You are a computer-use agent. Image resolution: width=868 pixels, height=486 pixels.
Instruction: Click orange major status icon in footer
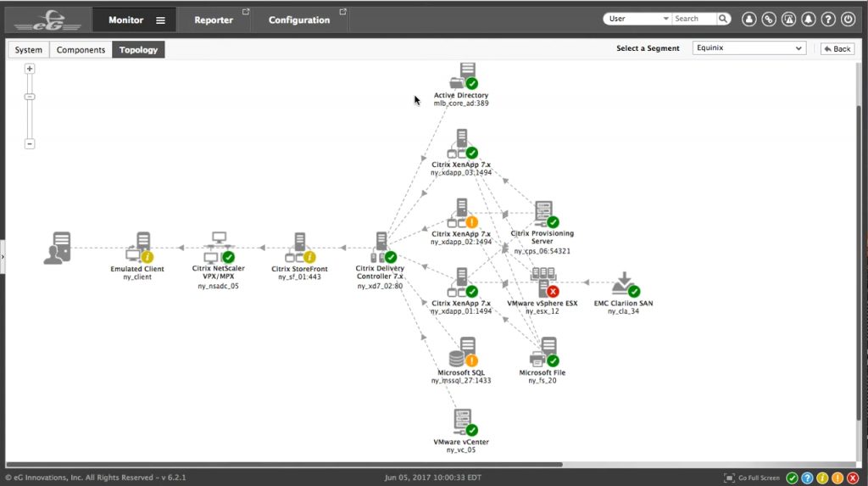pos(837,478)
